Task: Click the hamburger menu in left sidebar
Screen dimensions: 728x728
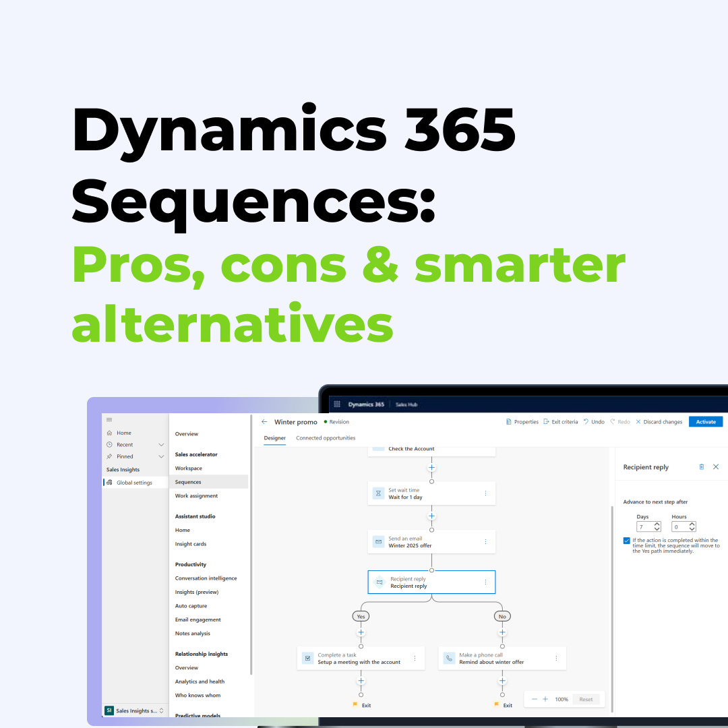Action: pos(109,420)
